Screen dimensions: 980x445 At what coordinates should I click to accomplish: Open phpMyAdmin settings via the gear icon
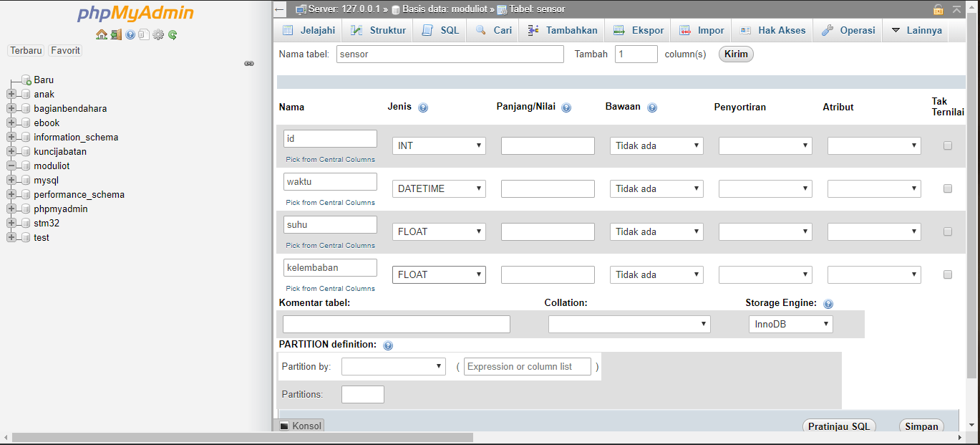pyautogui.click(x=158, y=34)
